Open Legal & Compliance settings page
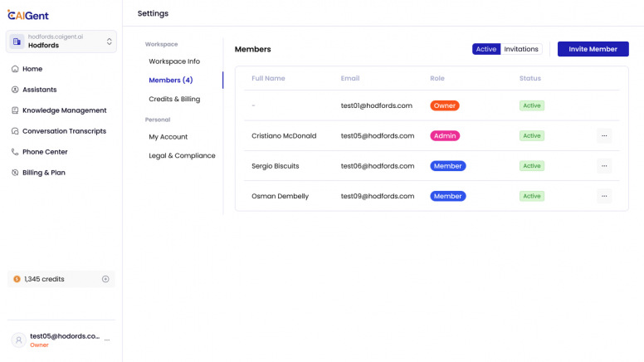 coord(182,155)
